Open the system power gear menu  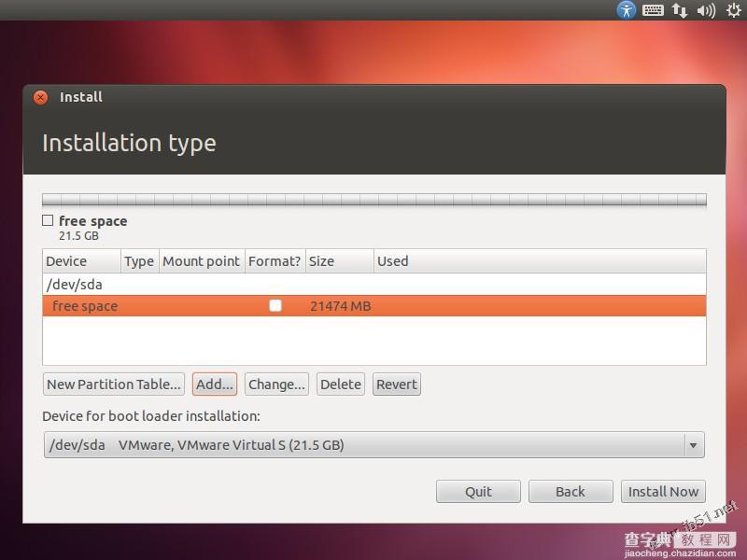pyautogui.click(x=734, y=10)
